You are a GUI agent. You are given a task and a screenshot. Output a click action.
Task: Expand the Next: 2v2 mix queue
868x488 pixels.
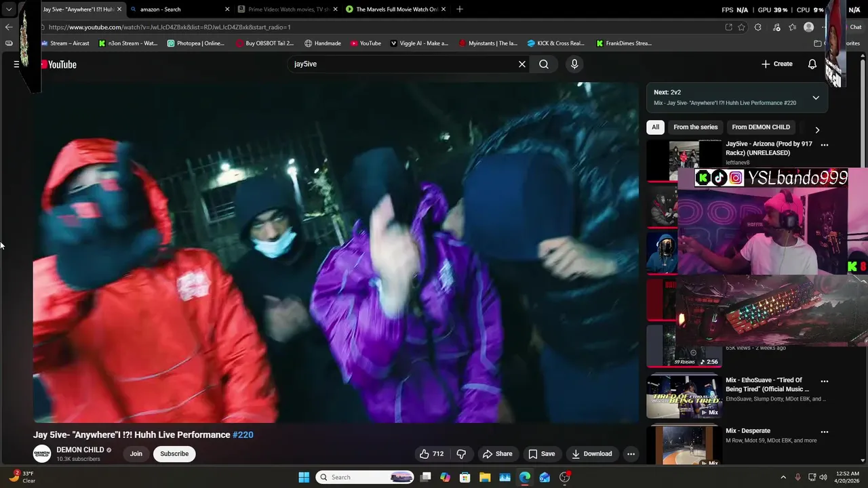816,98
